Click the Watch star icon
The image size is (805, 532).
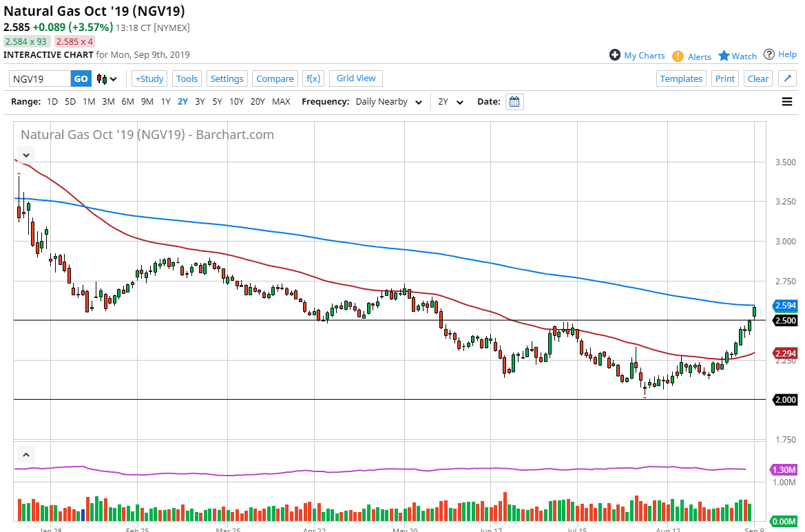(x=724, y=56)
